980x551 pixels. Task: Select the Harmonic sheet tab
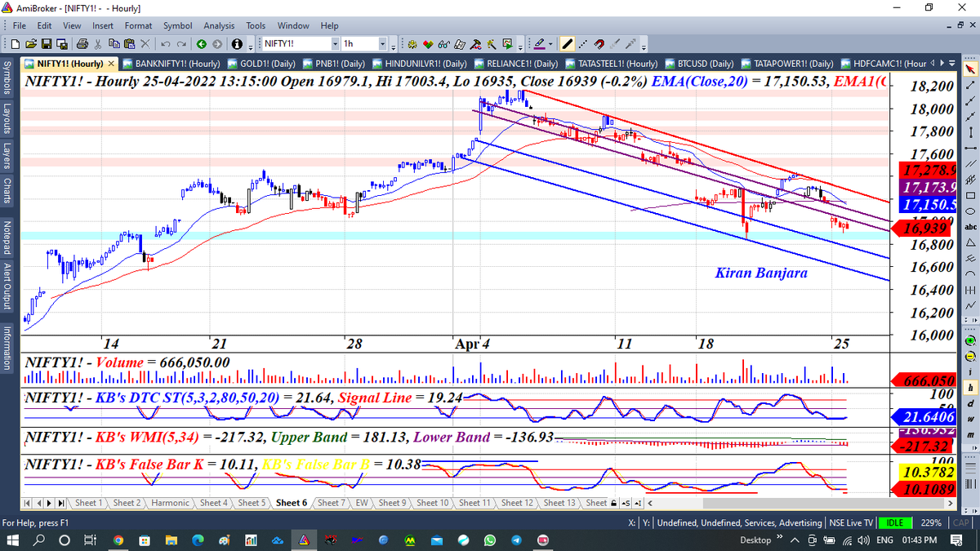pos(169,503)
